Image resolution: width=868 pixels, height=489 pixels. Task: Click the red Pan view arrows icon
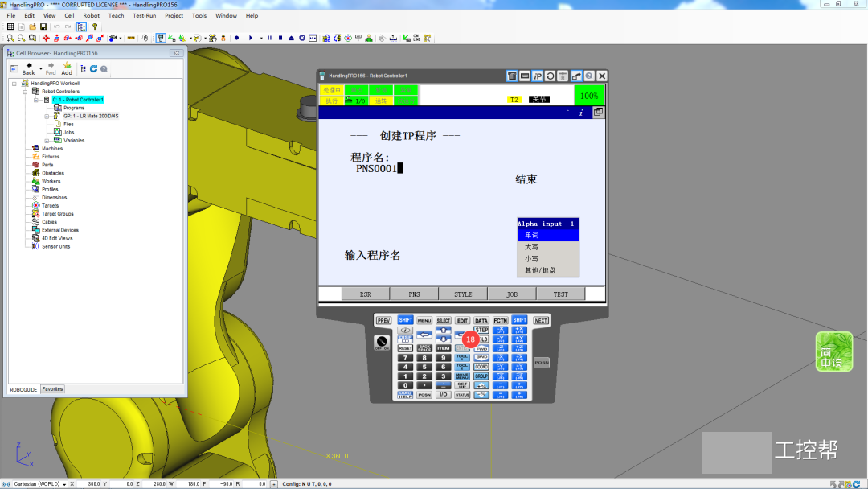tap(46, 39)
